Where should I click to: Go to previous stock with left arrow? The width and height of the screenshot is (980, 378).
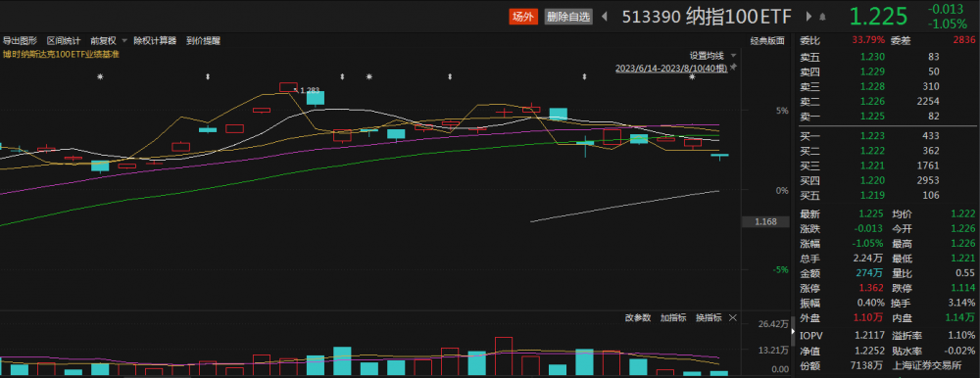[605, 17]
